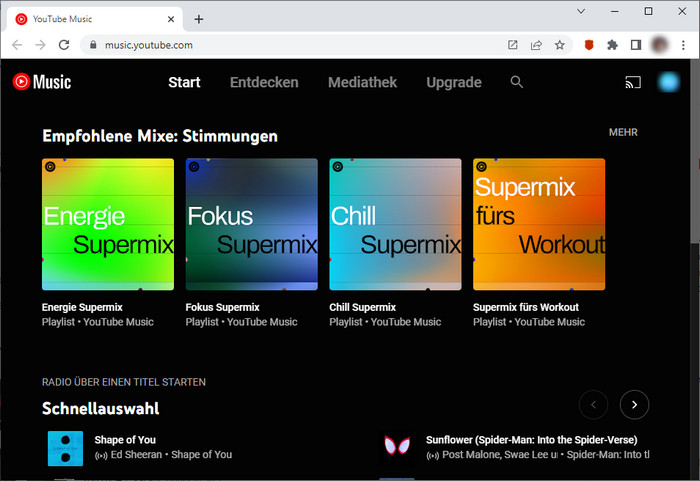Click YouTube Music under Chill Supermix
This screenshot has height=481, width=700.
point(406,322)
